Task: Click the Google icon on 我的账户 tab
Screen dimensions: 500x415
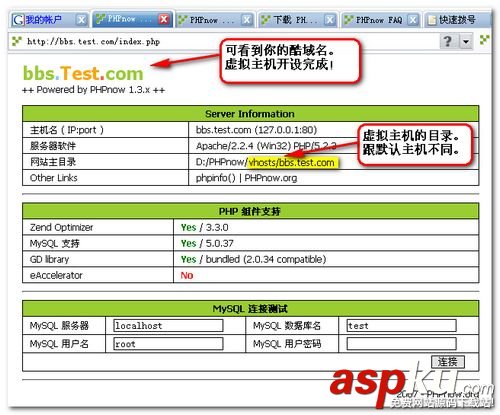Action: 18,20
